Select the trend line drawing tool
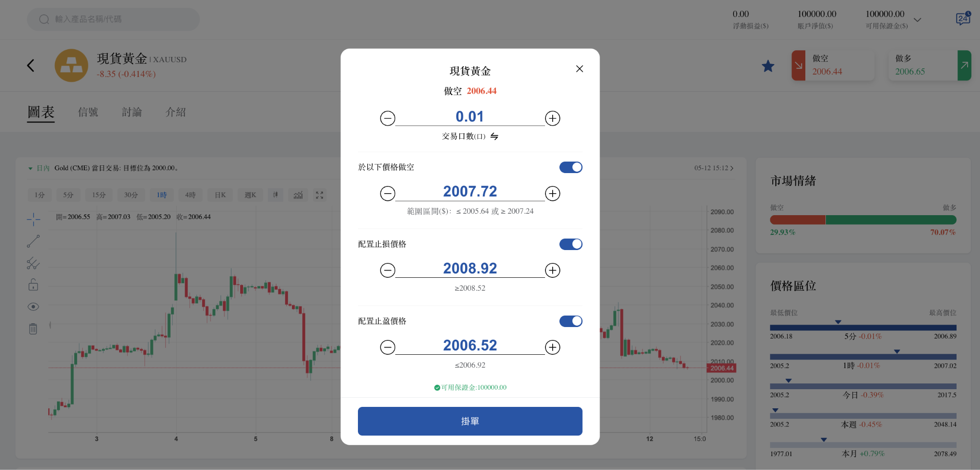Viewport: 980px width, 470px height. pos(33,240)
